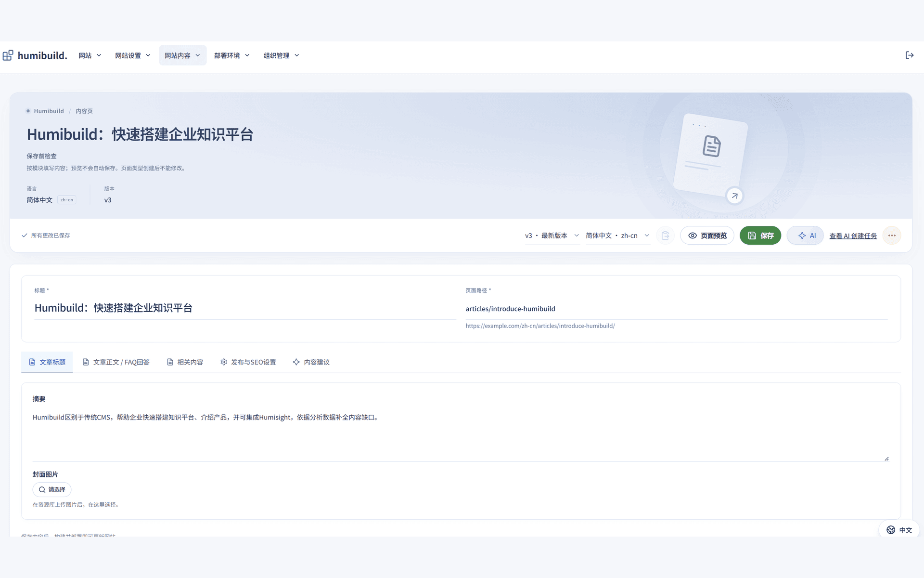Click the logout icon in the header
This screenshot has width=924, height=578.
click(909, 55)
